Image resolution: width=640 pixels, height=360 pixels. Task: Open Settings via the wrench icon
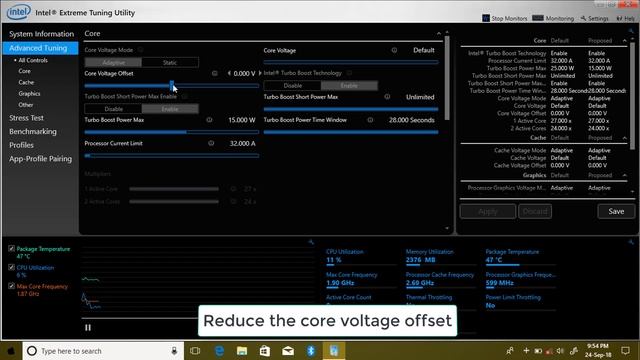point(584,18)
